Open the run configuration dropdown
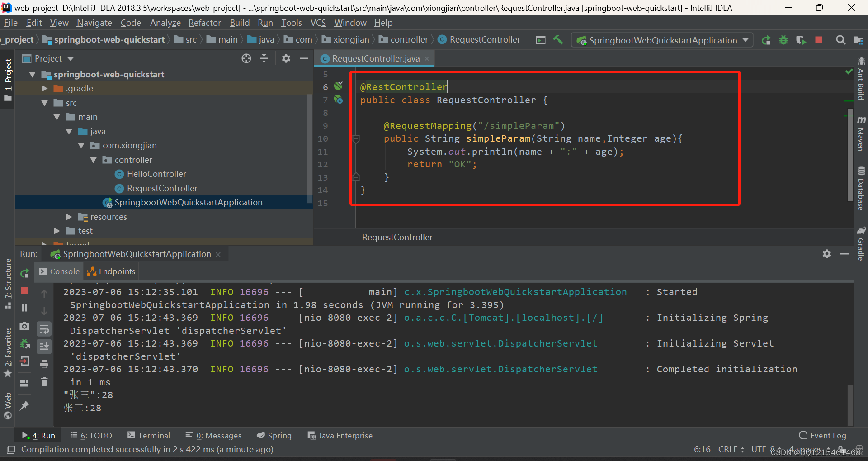Screen dimensions: 868x461 point(663,40)
